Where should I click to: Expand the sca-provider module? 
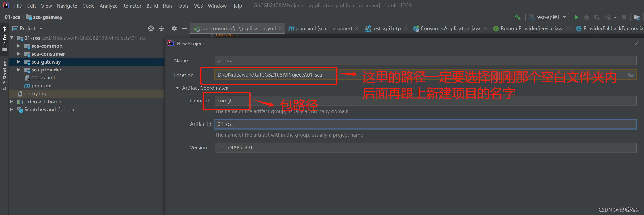click(19, 70)
